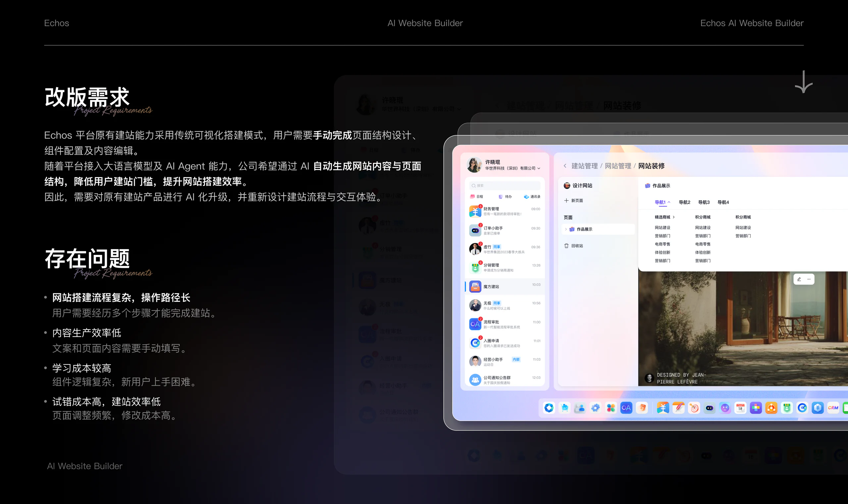
Task: Open the 待办 to-do shortcut
Action: coord(505,197)
